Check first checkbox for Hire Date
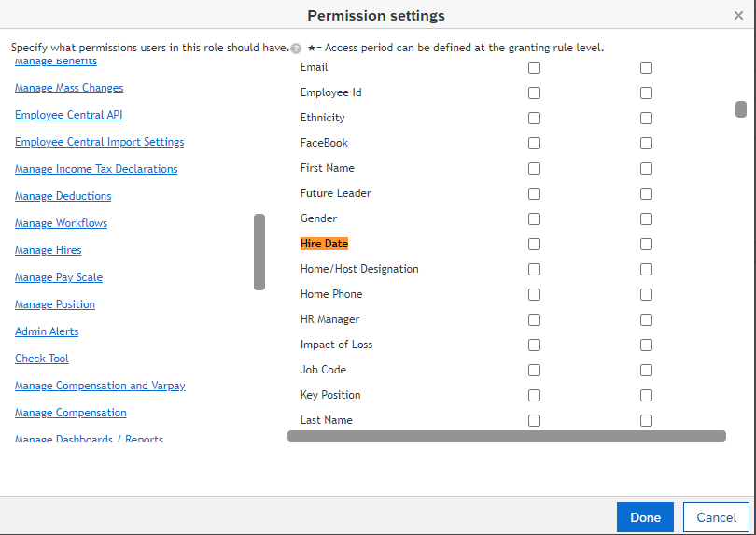756x535 pixels. 534,244
